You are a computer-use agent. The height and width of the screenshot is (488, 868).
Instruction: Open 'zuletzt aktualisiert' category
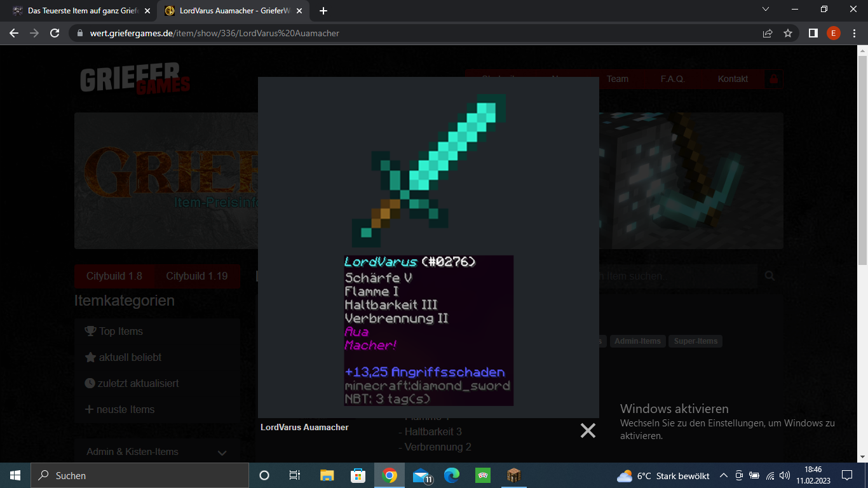[x=132, y=383]
